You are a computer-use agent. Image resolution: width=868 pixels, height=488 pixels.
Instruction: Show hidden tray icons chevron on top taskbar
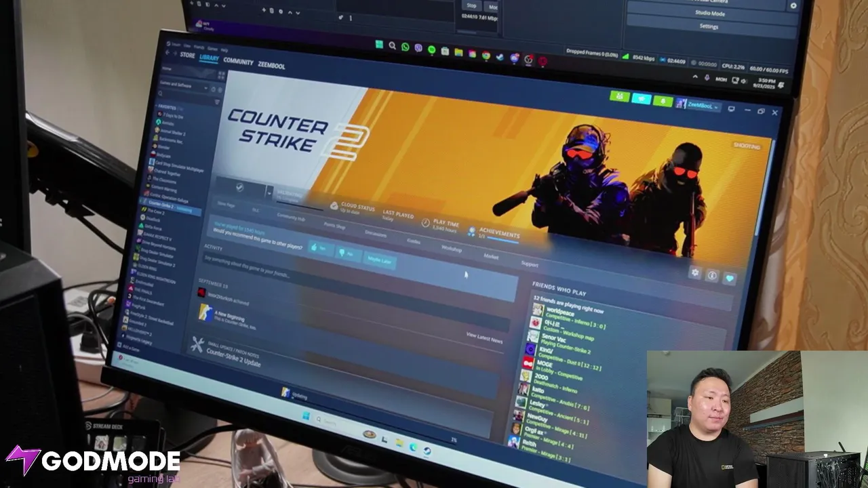(694, 77)
